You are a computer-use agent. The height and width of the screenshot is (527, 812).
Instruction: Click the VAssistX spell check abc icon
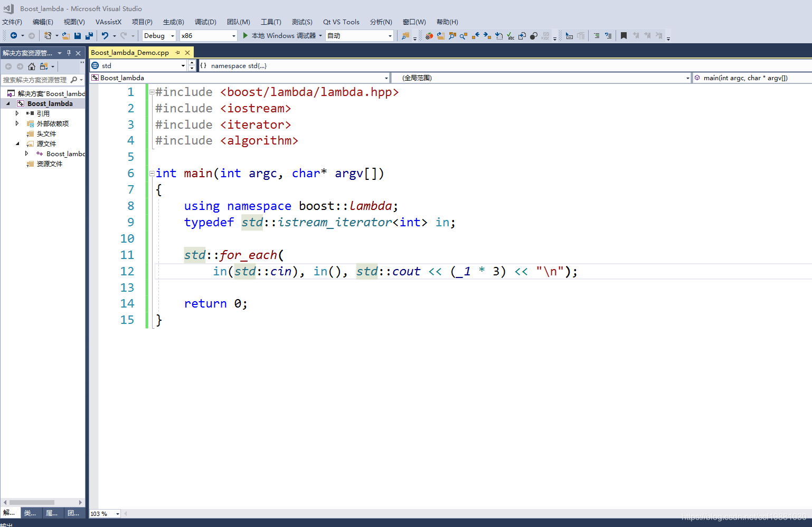pos(511,36)
